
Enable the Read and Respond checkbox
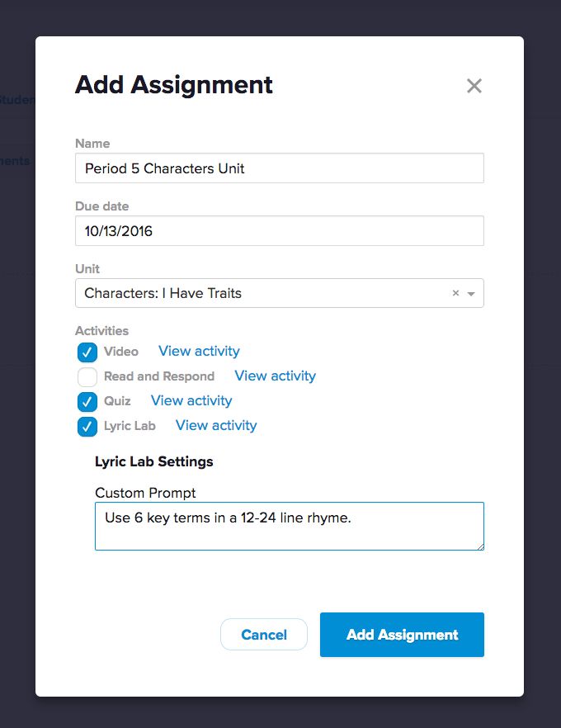(x=87, y=377)
